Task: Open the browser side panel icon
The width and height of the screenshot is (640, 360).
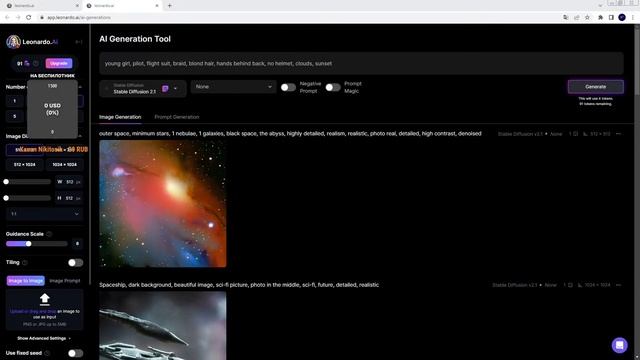Action: pyautogui.click(x=611, y=18)
